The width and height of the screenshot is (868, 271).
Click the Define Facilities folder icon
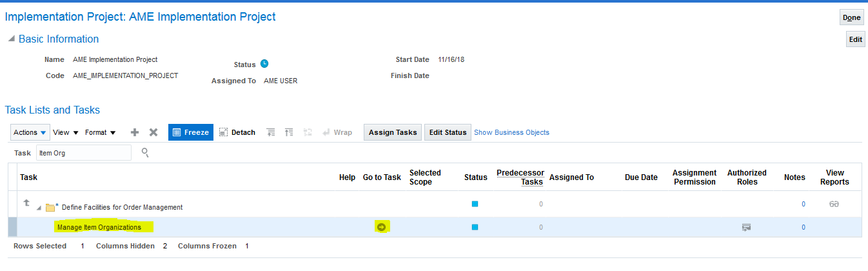click(x=50, y=207)
